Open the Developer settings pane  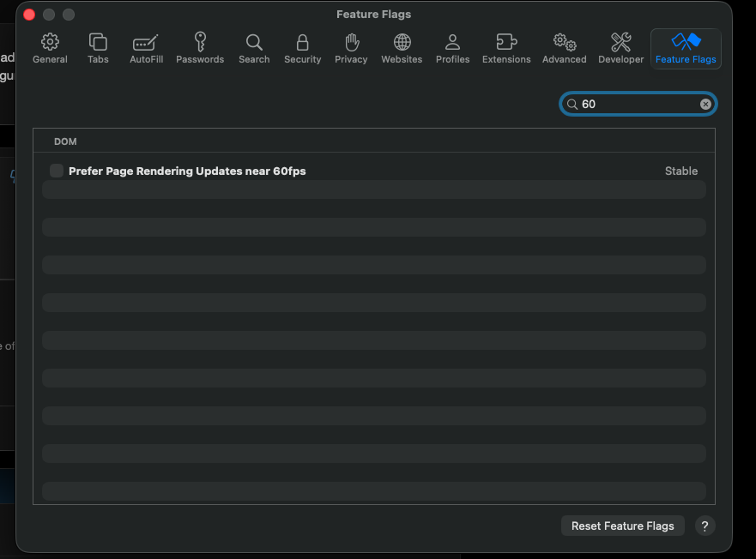click(620, 49)
